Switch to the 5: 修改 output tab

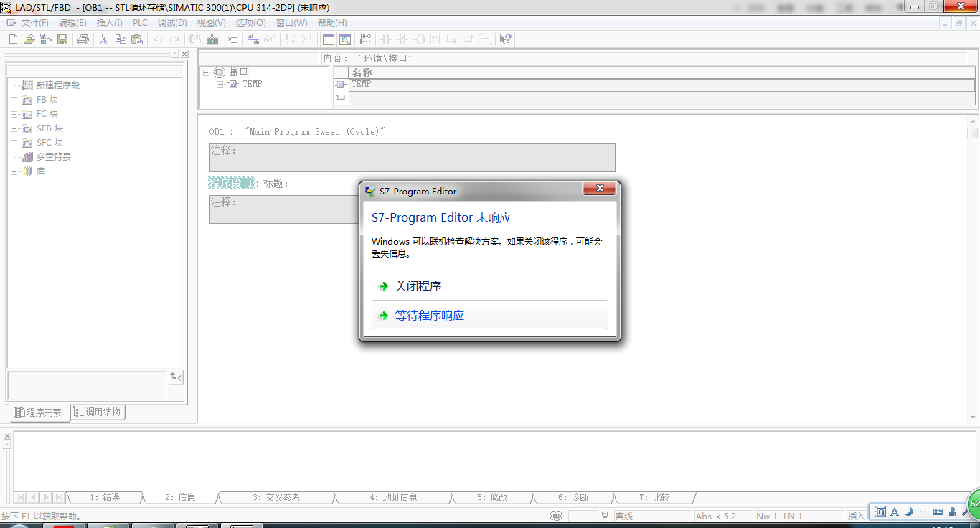(492, 497)
